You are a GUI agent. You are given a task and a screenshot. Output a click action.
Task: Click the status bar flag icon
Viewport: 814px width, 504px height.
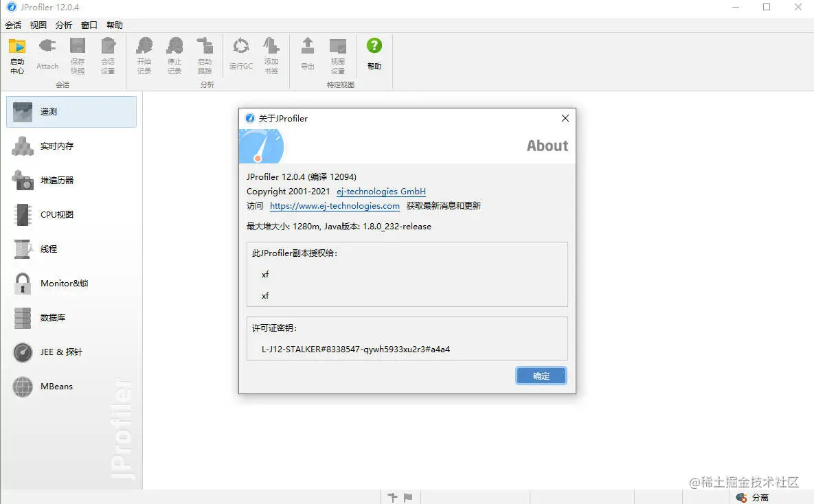click(408, 497)
